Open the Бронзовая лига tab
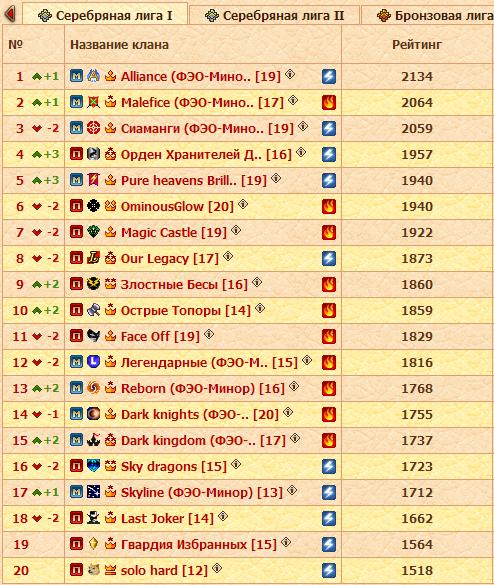The width and height of the screenshot is (494, 585). (428, 16)
